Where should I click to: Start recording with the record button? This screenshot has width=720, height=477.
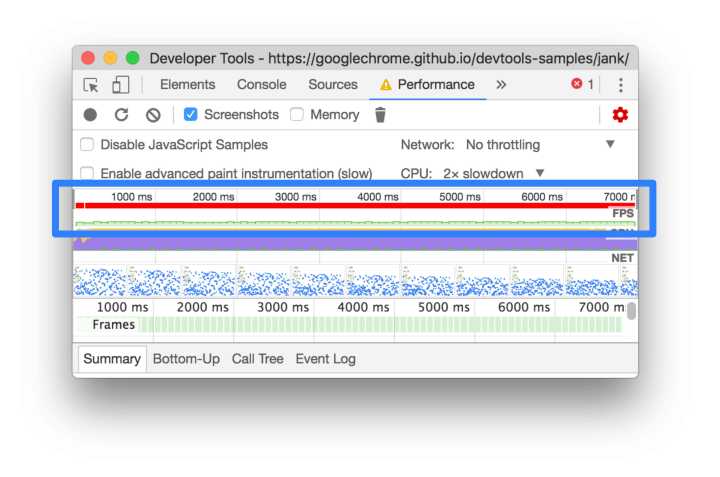90,114
